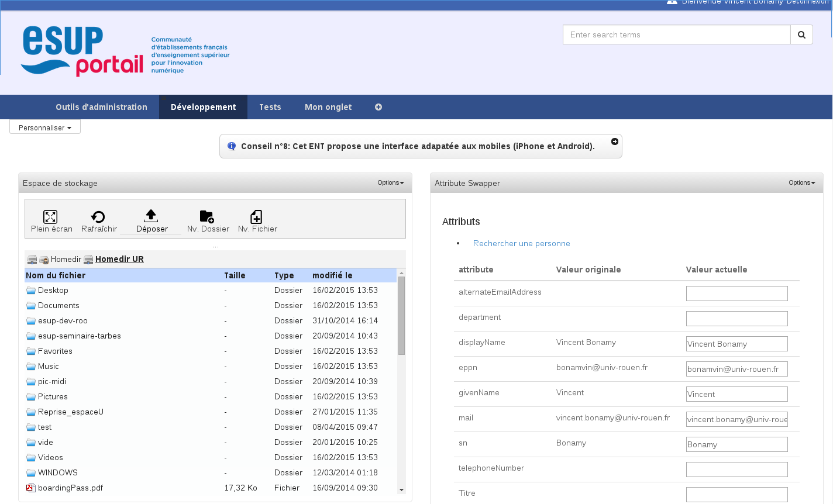Select the boardingPass.pdf file
The width and height of the screenshot is (833, 504).
click(x=70, y=488)
